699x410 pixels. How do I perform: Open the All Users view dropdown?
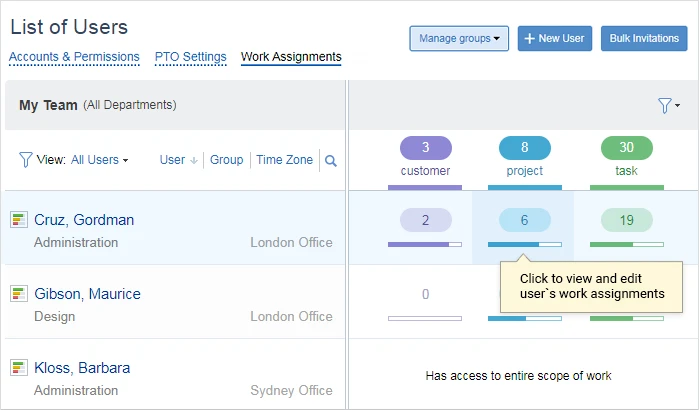[x=99, y=160]
